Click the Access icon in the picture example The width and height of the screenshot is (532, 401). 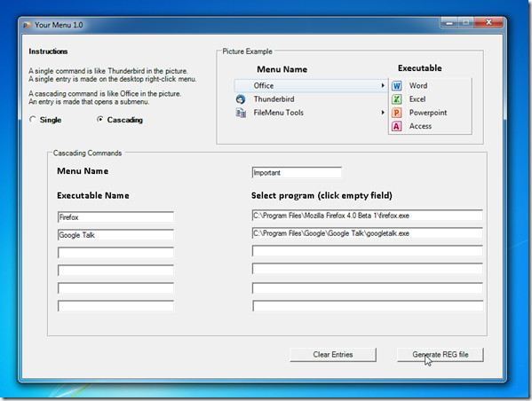397,126
